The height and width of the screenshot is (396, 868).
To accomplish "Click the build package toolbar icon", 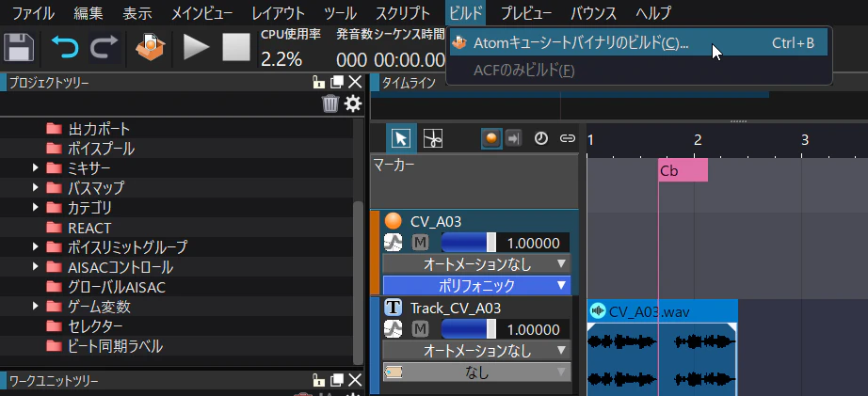I will click(151, 48).
